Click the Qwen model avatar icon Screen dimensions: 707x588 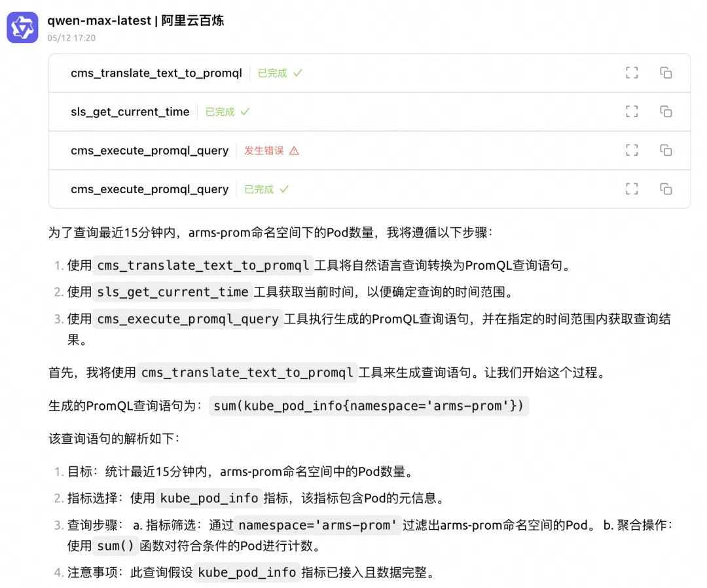click(22, 28)
